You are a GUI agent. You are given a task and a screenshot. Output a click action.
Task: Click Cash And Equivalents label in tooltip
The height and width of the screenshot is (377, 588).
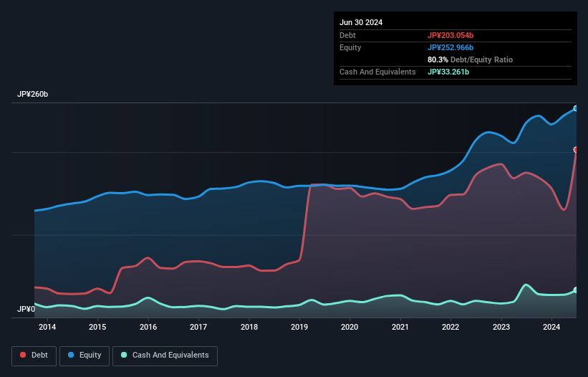pyautogui.click(x=377, y=72)
